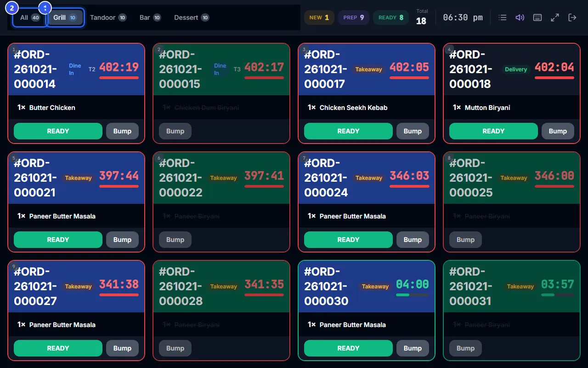Click the Mutton Biryani item text

point(487,108)
